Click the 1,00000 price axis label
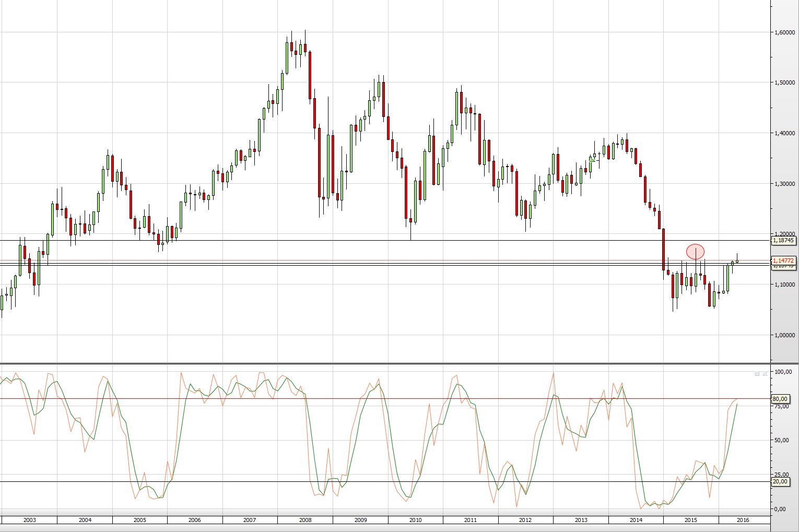This screenshot has width=799, height=532. click(785, 335)
